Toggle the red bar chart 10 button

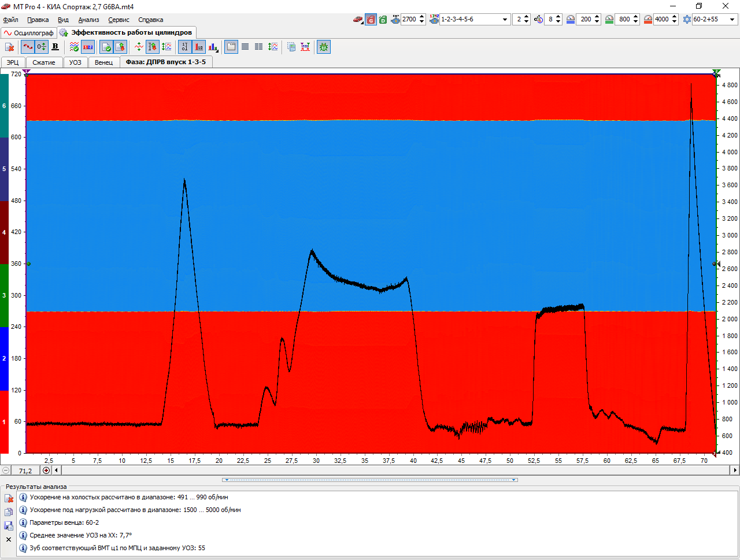tap(199, 47)
